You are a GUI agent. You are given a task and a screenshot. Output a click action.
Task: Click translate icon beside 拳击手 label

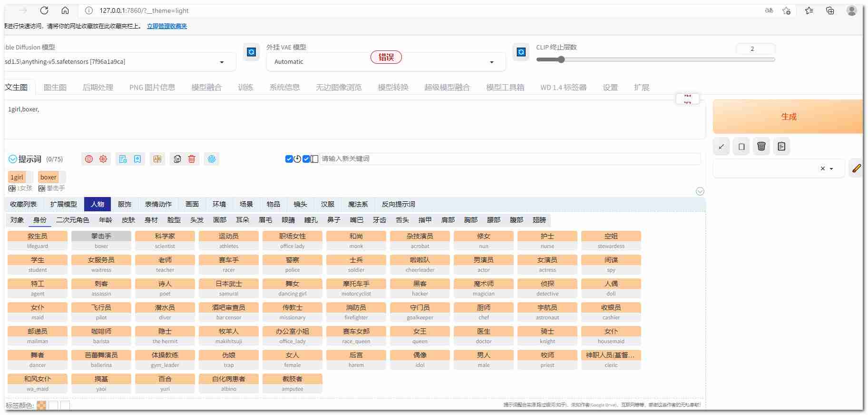pyautogui.click(x=42, y=188)
